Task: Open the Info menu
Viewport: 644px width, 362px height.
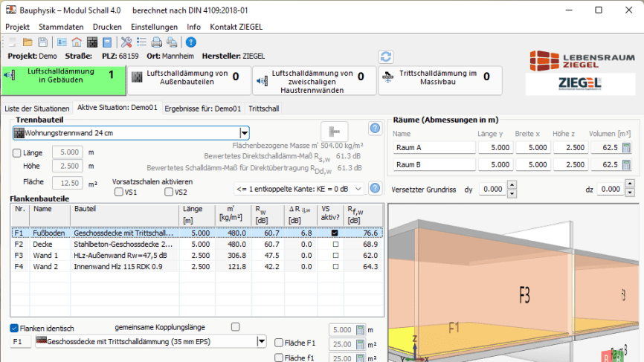Action: click(194, 27)
